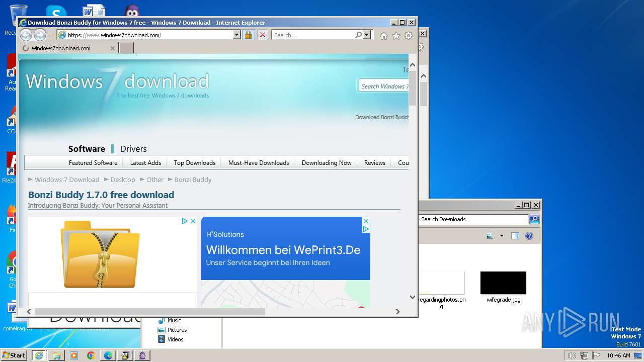This screenshot has width=644, height=362.
Task: Open view options dropdown arrow in Explorer
Action: pos(502,236)
